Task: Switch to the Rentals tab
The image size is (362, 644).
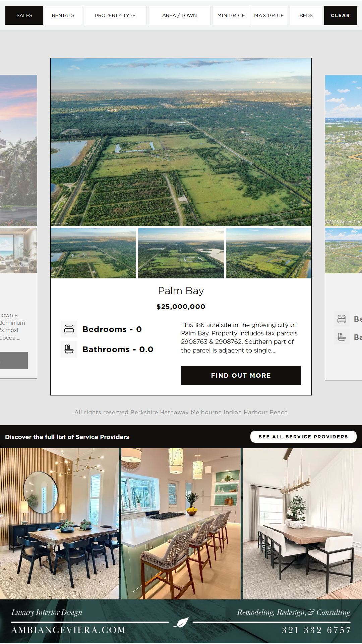Action: (63, 15)
